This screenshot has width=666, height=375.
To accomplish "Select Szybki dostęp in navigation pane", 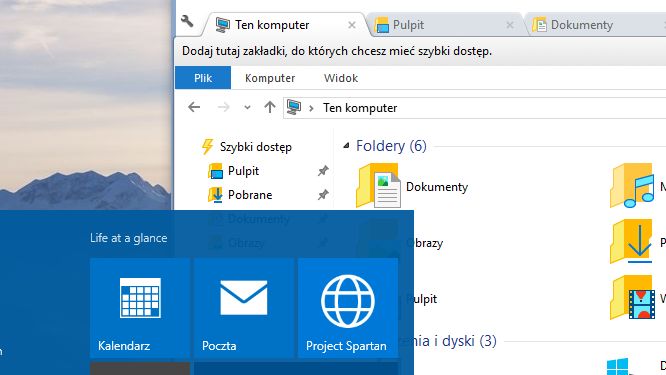I will tap(255, 147).
